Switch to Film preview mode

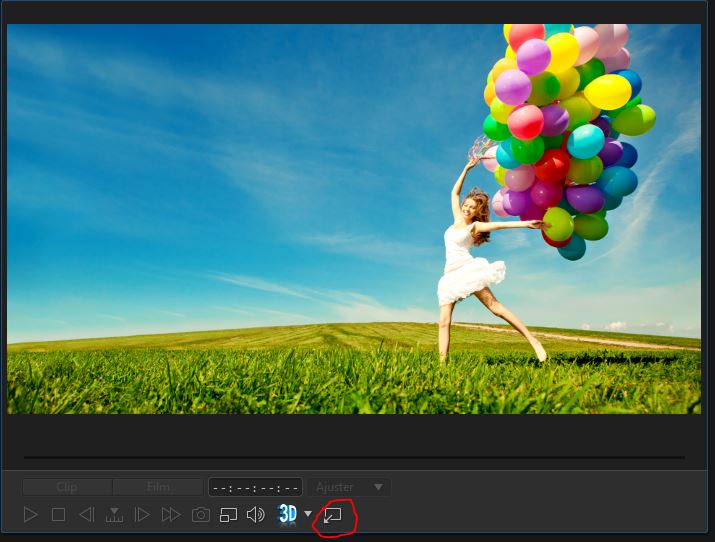158,487
